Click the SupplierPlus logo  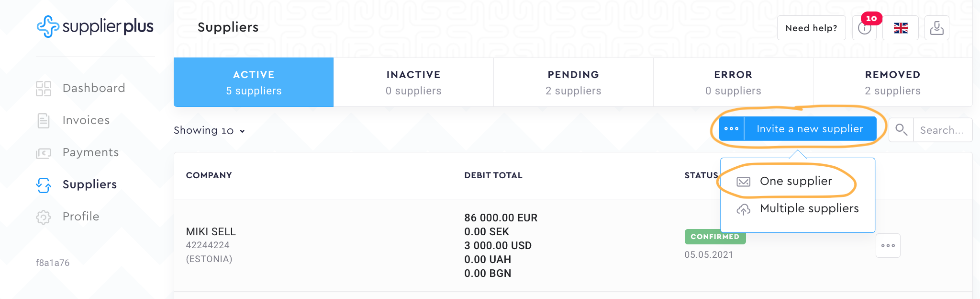pyautogui.click(x=95, y=26)
